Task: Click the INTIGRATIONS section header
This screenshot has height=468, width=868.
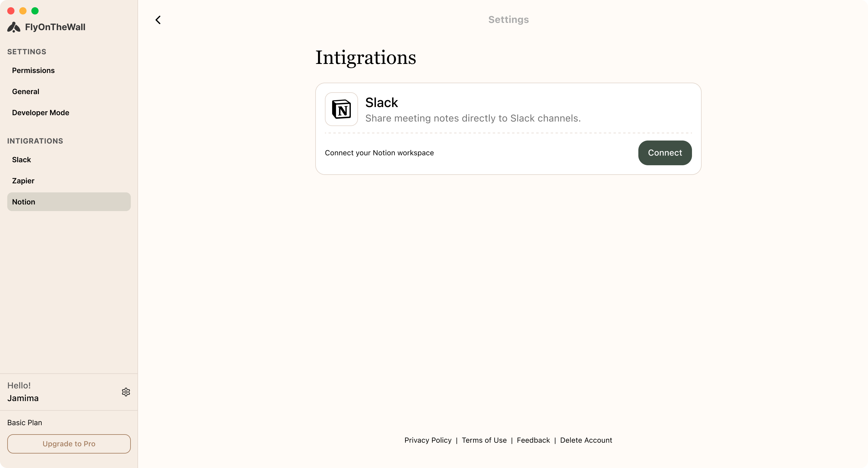Action: (35, 141)
